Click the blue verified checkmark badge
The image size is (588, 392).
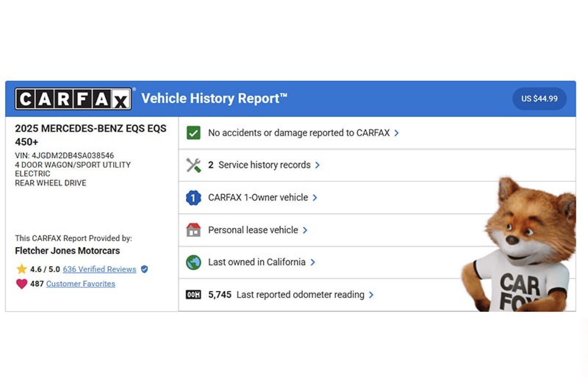pos(144,269)
